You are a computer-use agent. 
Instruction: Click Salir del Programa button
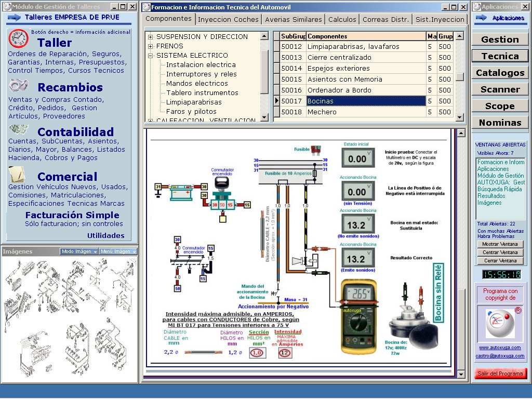(500, 374)
